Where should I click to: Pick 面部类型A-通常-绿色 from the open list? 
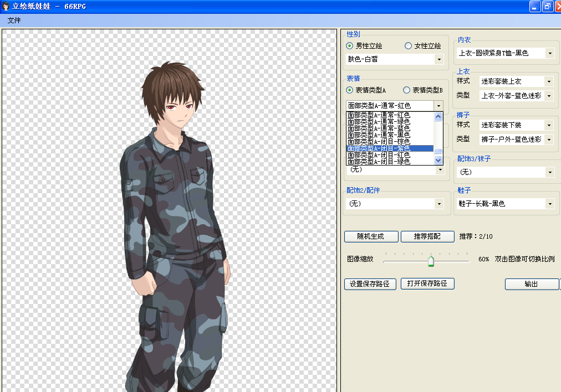[390, 121]
